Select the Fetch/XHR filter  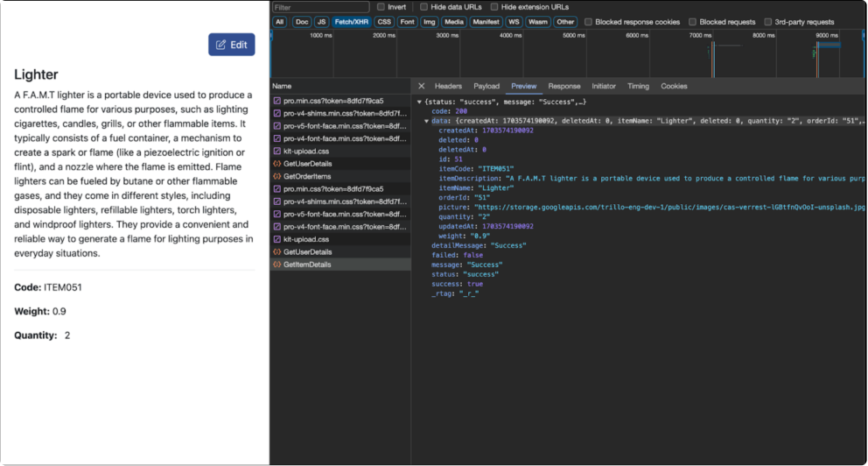click(352, 22)
